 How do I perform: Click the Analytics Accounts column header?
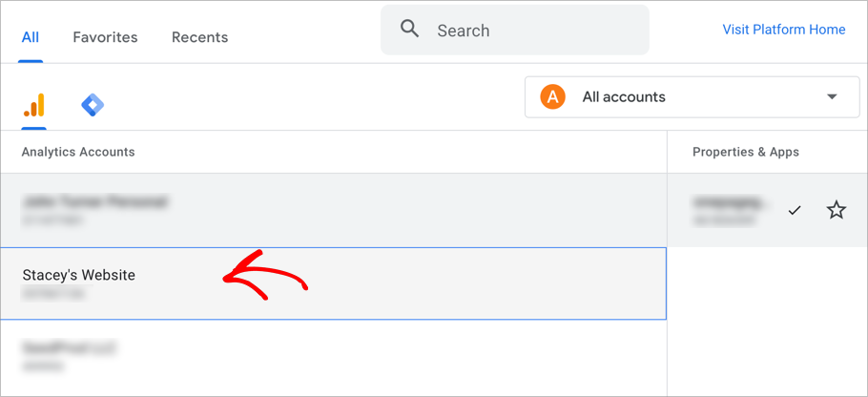78,152
